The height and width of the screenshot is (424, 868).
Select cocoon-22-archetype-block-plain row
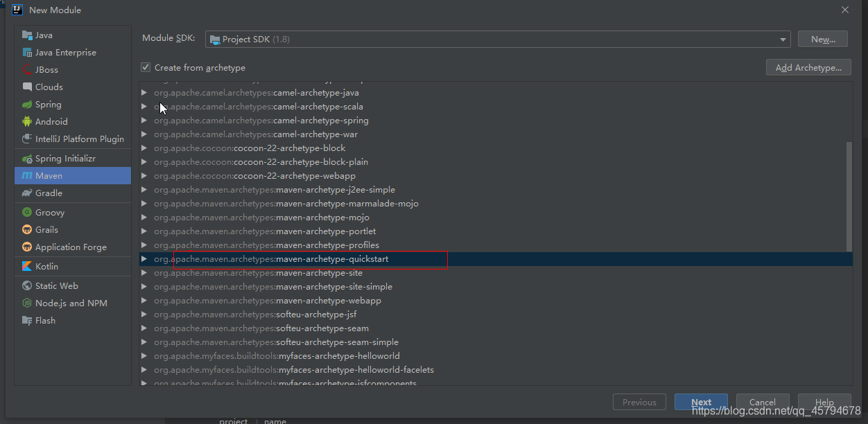click(496, 162)
